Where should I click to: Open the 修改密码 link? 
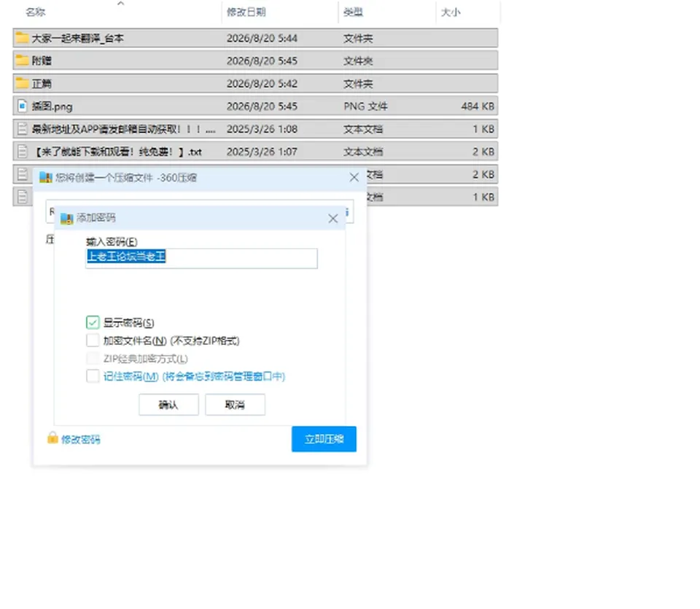[81, 440]
